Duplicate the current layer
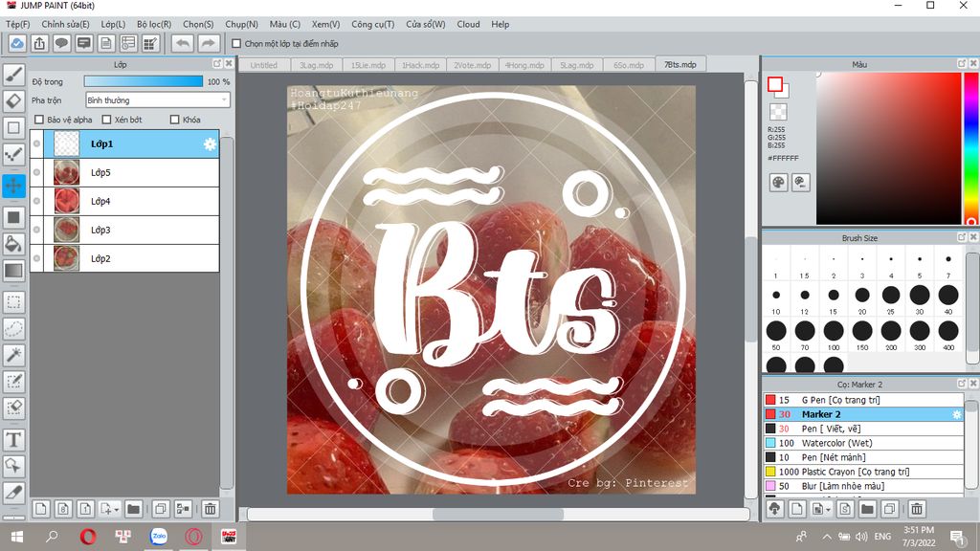The width and height of the screenshot is (980, 551). (x=161, y=509)
